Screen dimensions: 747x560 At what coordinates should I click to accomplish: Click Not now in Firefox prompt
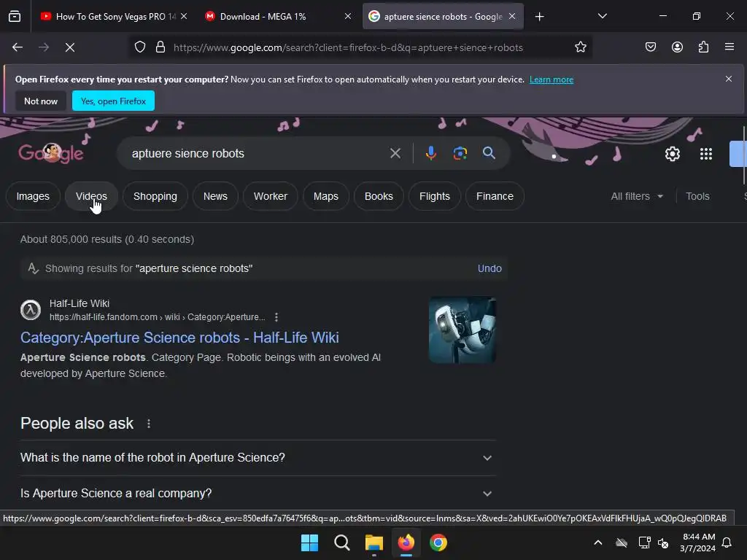(x=41, y=101)
